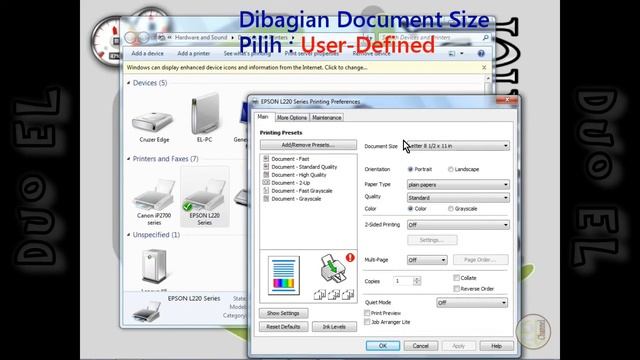The image size is (640, 360).
Task: Click the red ink warning icon
Action: tap(350, 258)
